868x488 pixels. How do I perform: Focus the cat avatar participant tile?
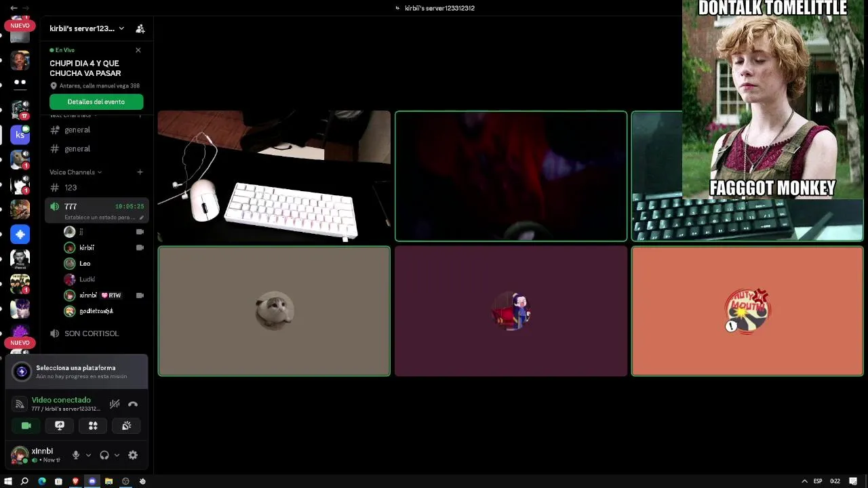point(274,310)
